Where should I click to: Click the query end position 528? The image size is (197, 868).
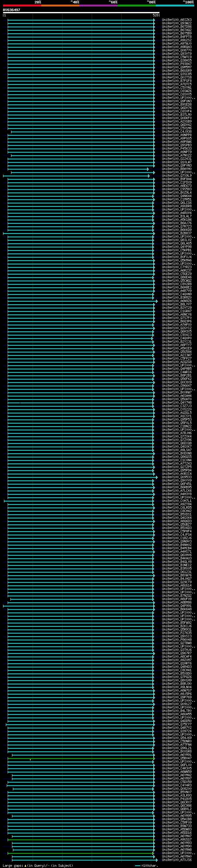pos(155,15)
